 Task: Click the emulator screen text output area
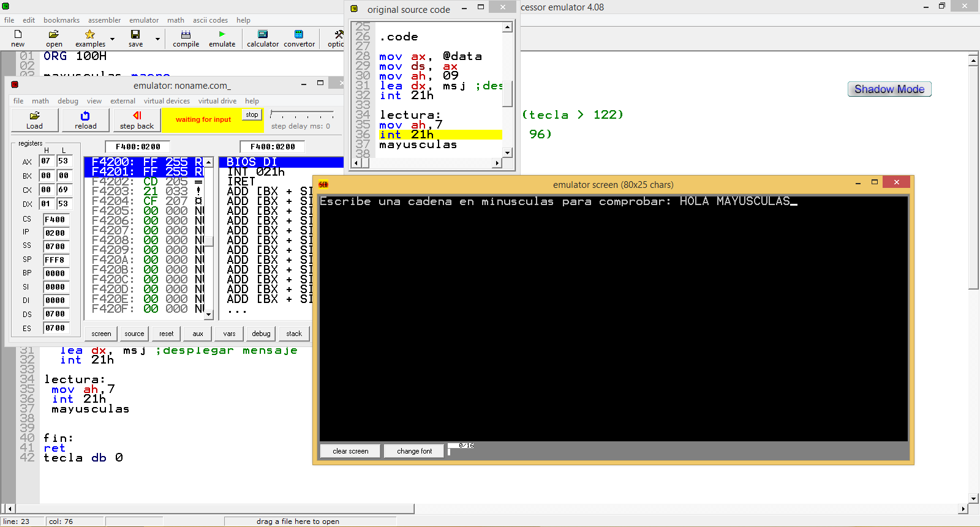(613, 318)
